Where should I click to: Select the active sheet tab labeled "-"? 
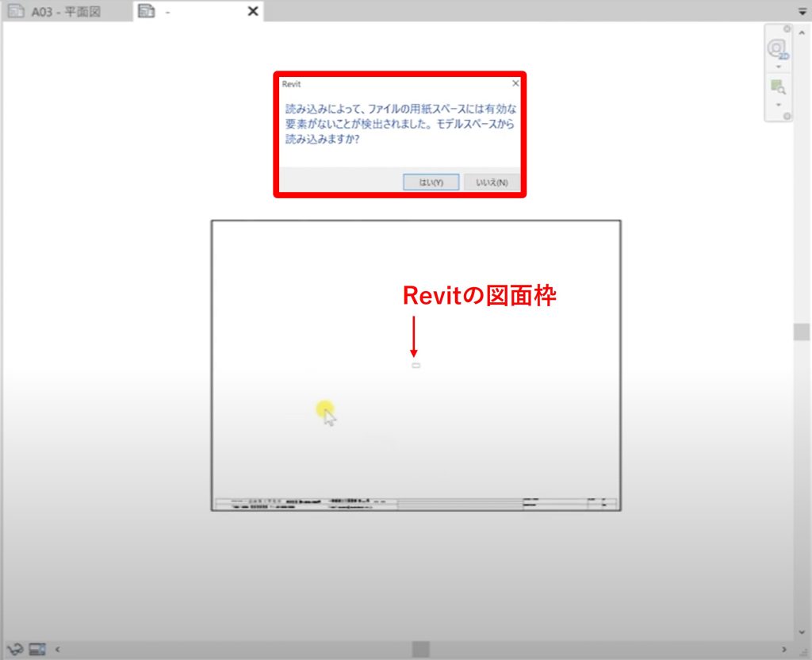(168, 11)
